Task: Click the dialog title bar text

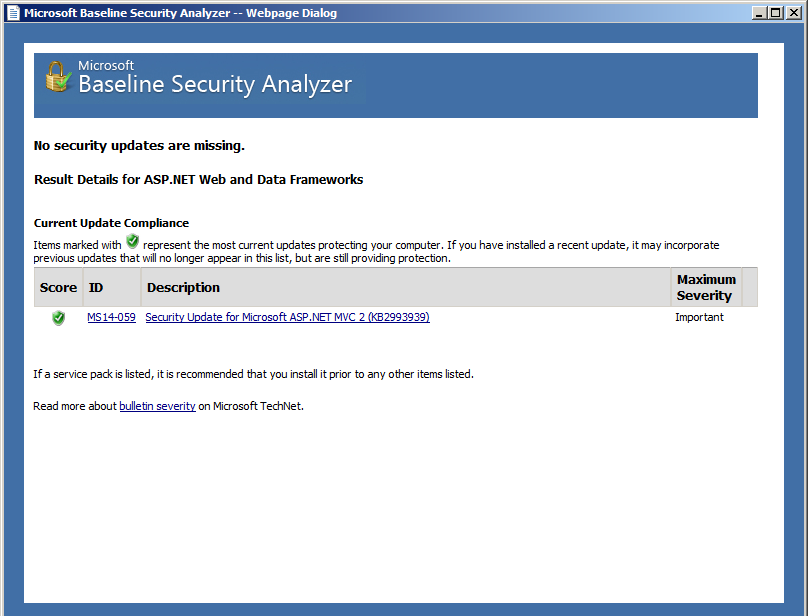Action: [180, 13]
